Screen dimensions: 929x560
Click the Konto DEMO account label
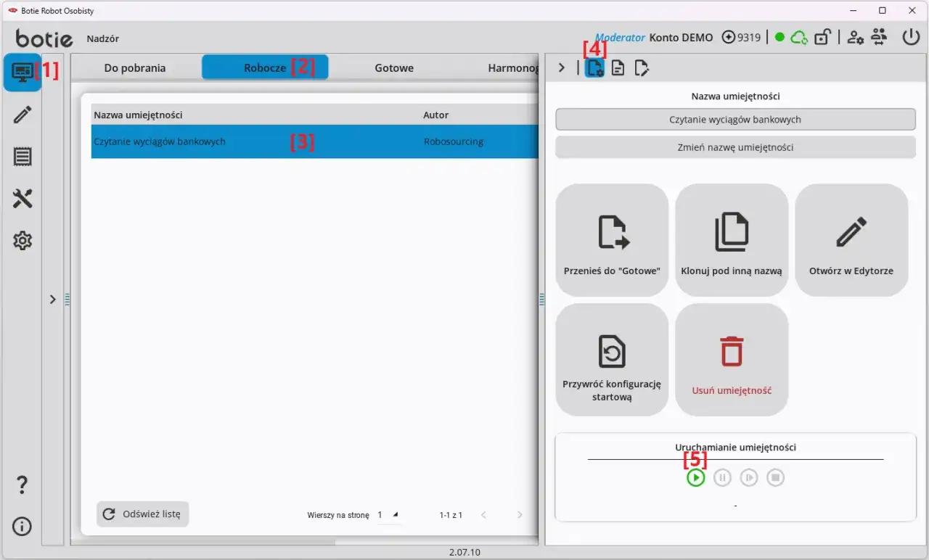coord(681,37)
